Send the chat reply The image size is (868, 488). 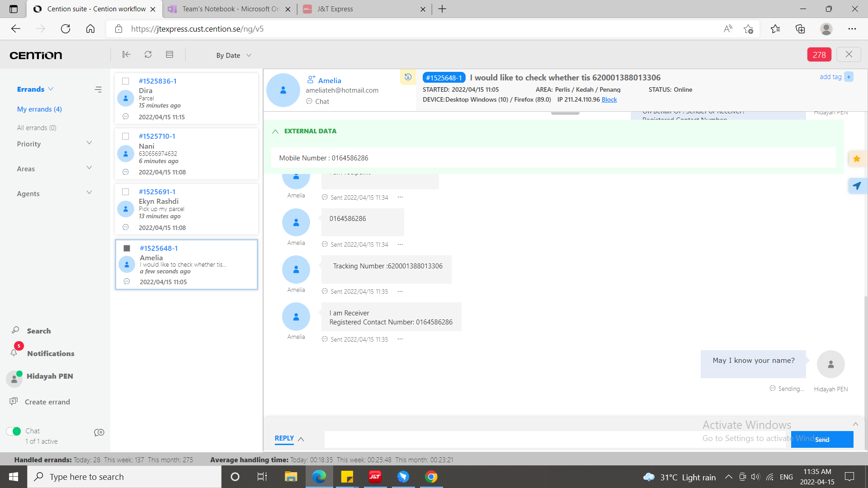click(x=822, y=439)
